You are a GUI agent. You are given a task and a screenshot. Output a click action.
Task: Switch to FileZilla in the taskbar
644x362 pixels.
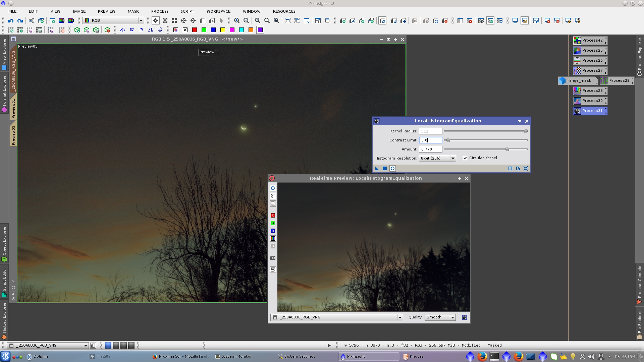(100, 356)
